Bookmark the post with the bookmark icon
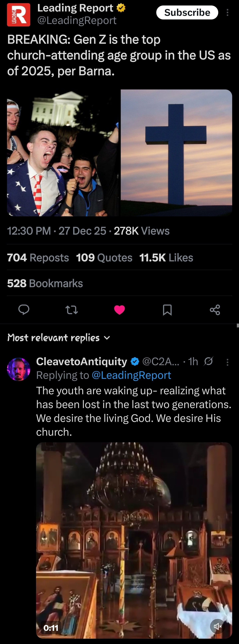239x644 pixels. 167,310
